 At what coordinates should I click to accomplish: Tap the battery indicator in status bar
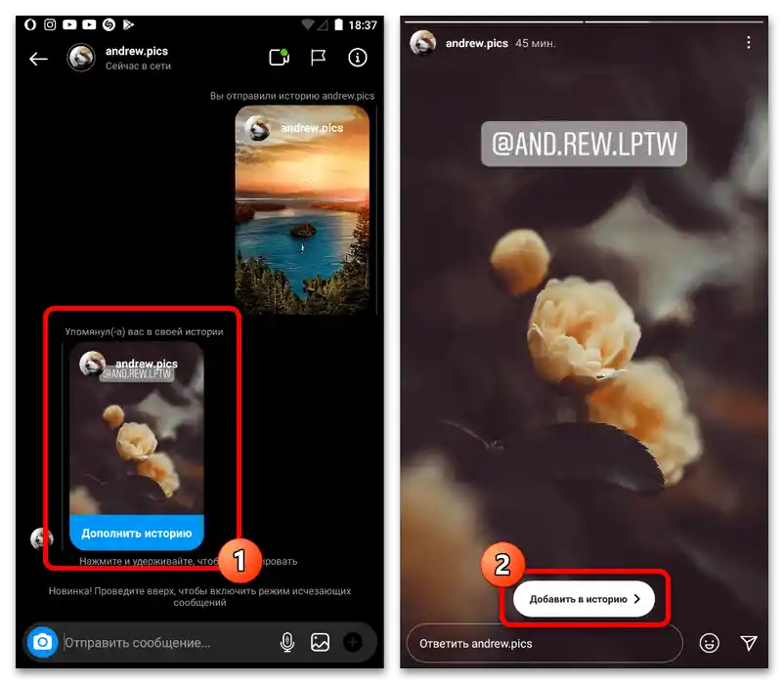[339, 24]
